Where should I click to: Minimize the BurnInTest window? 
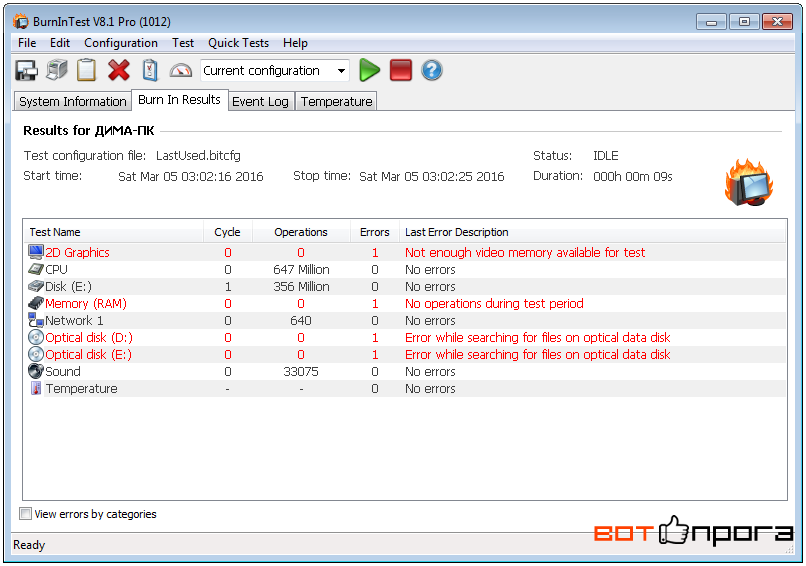coord(711,22)
